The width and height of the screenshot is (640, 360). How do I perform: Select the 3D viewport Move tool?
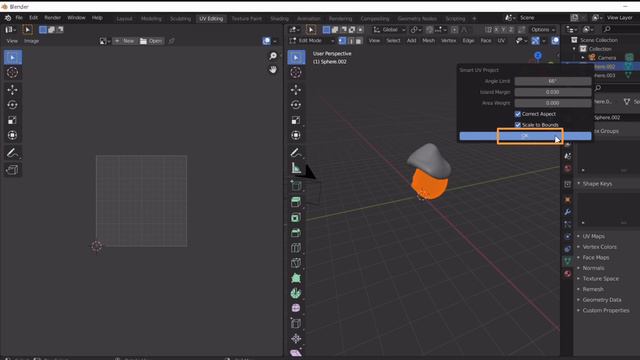click(x=296, y=89)
